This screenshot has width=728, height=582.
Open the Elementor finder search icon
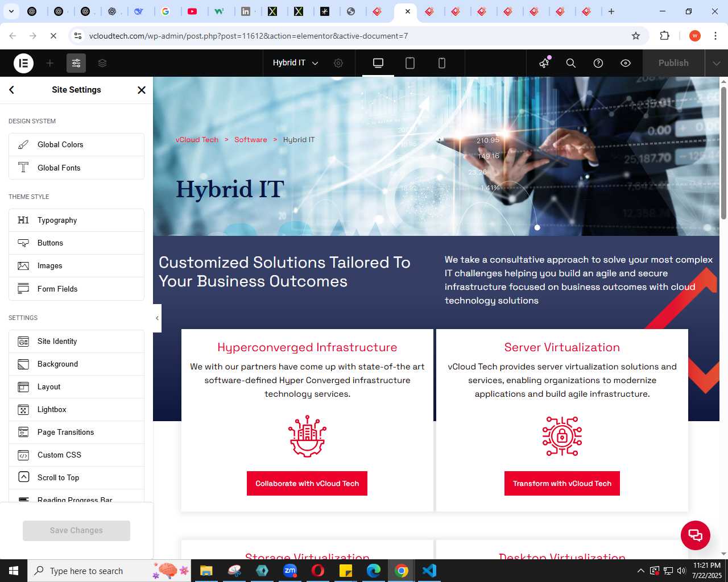tap(571, 63)
